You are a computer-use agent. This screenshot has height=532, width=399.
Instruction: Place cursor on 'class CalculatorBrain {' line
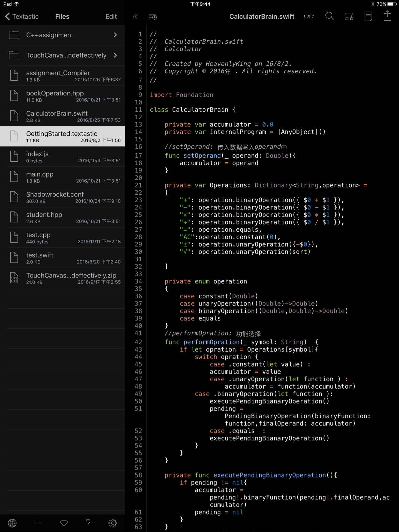click(x=193, y=110)
